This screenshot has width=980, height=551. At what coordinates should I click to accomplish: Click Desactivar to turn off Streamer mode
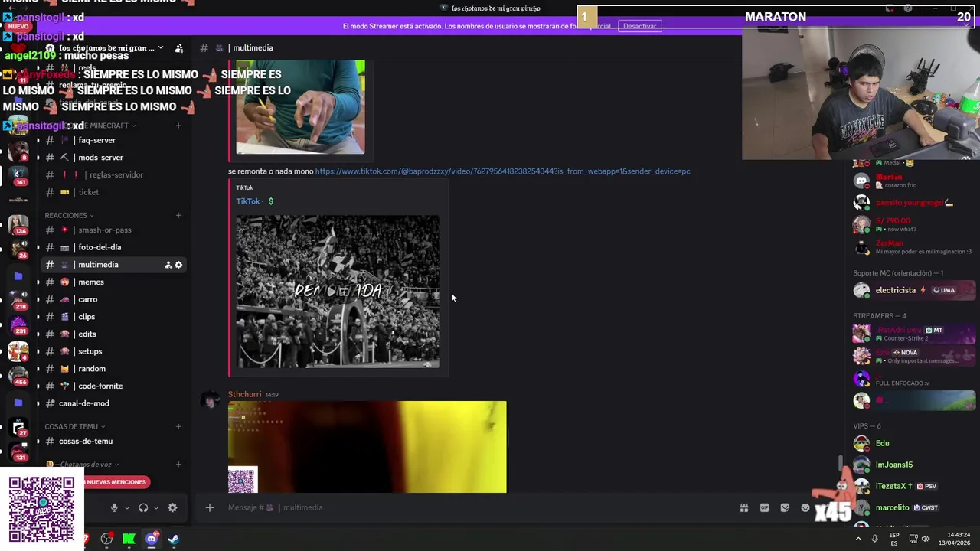[x=639, y=26]
